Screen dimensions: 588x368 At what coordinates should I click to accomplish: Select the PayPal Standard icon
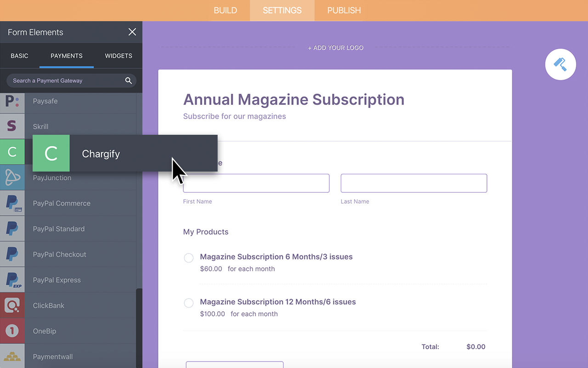point(12,229)
